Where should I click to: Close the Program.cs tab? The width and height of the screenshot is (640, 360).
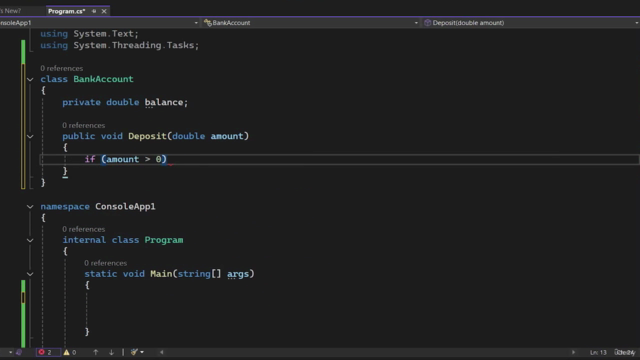pyautogui.click(x=104, y=11)
